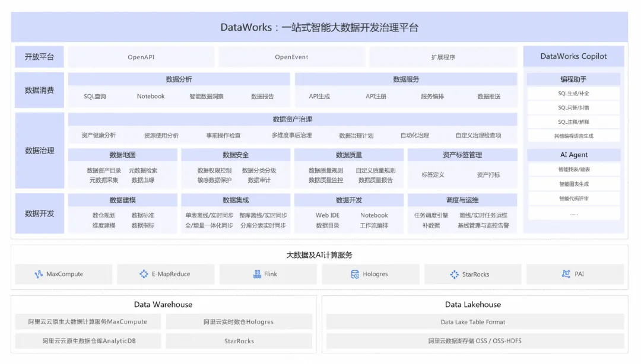Click 数据分析 section header

point(179,79)
